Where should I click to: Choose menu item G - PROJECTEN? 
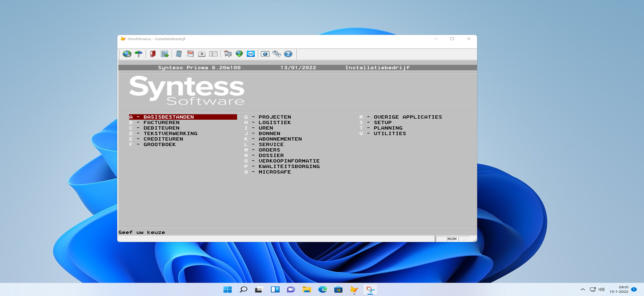274,117
